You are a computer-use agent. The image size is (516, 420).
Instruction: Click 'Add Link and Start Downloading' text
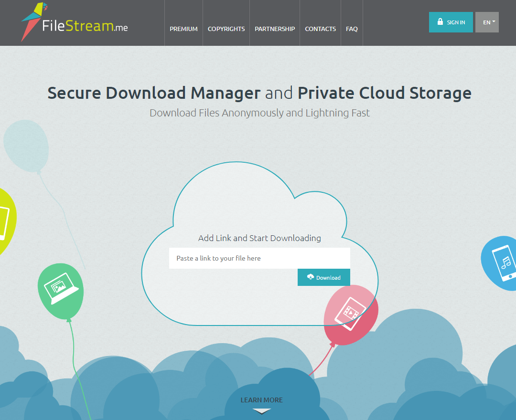pos(259,238)
